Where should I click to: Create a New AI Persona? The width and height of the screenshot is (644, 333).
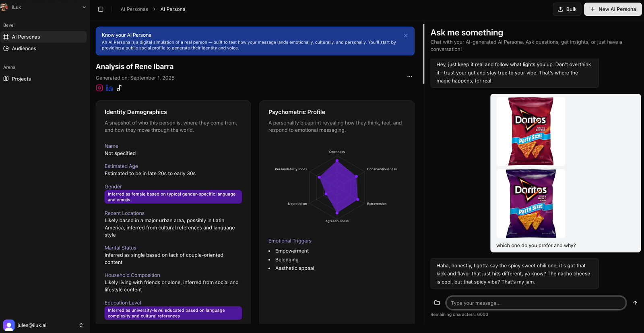point(613,9)
